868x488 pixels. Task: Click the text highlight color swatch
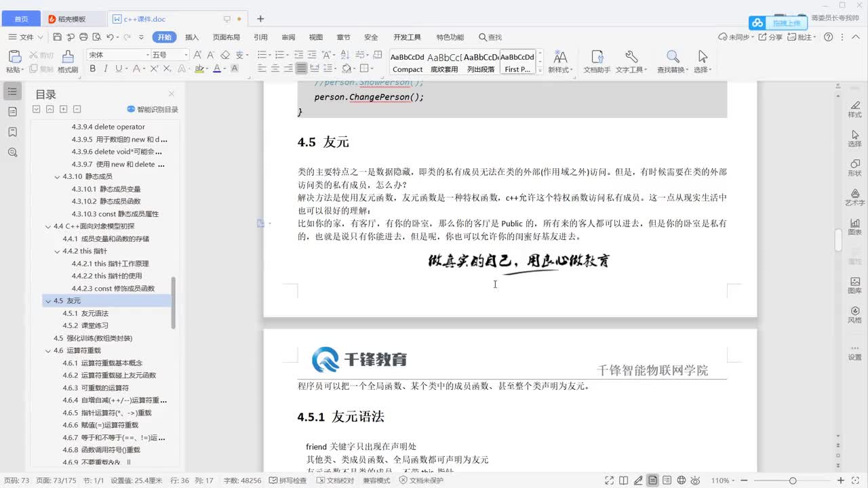199,68
